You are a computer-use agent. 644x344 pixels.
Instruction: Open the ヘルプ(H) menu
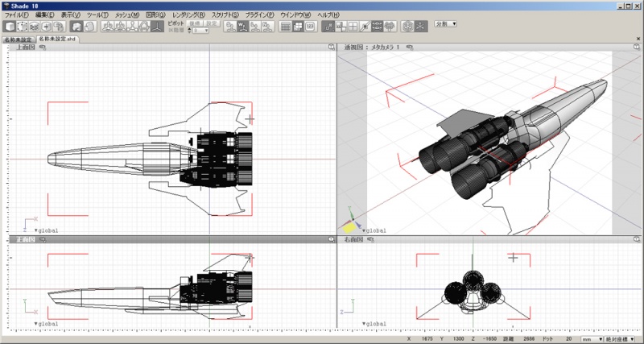328,15
